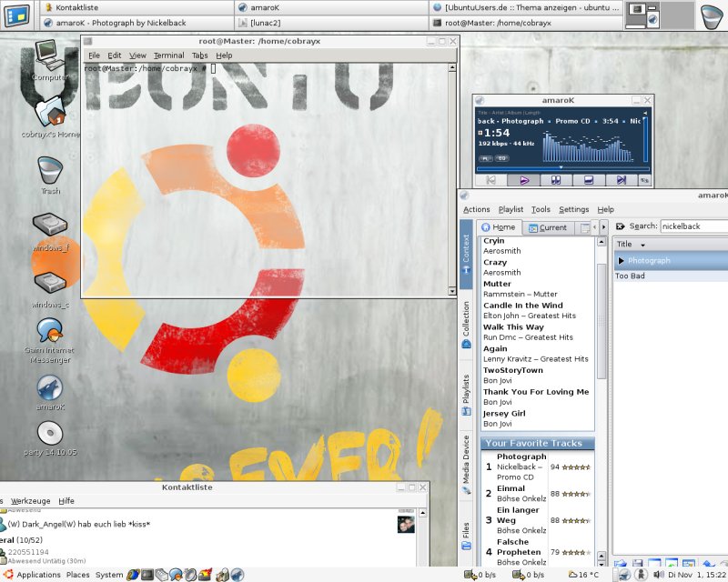Toggle the time display mode icon beside 1:54
The image size is (728, 582).
(x=480, y=133)
